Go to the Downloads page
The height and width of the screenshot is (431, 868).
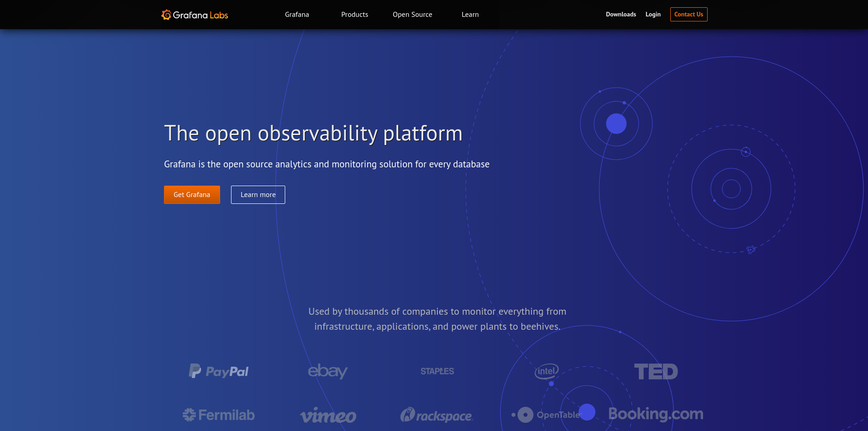620,14
